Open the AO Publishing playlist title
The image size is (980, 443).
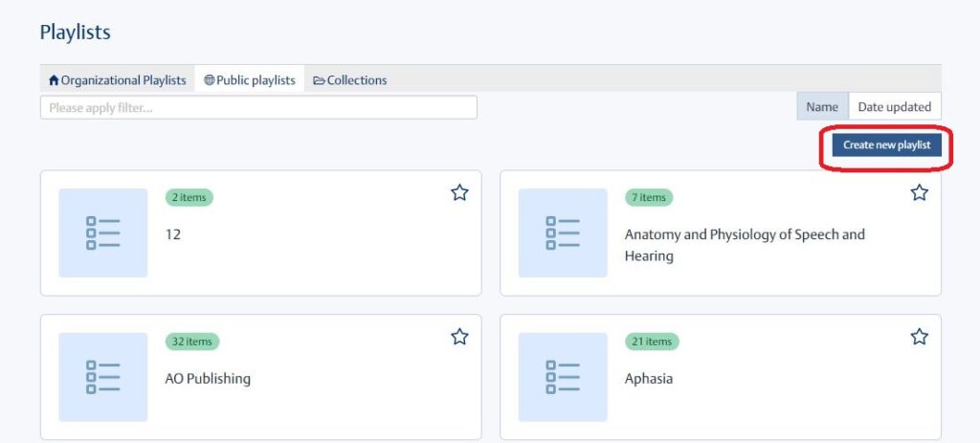coord(208,378)
